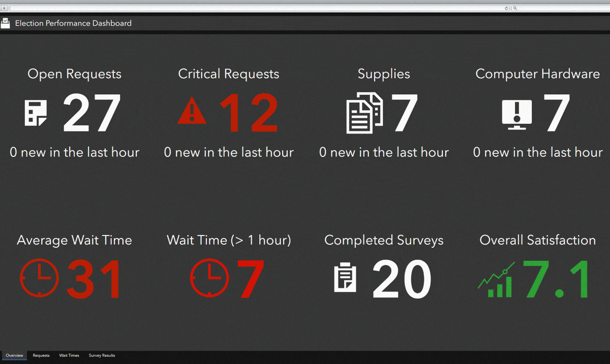View the Survey Results tab

(101, 355)
